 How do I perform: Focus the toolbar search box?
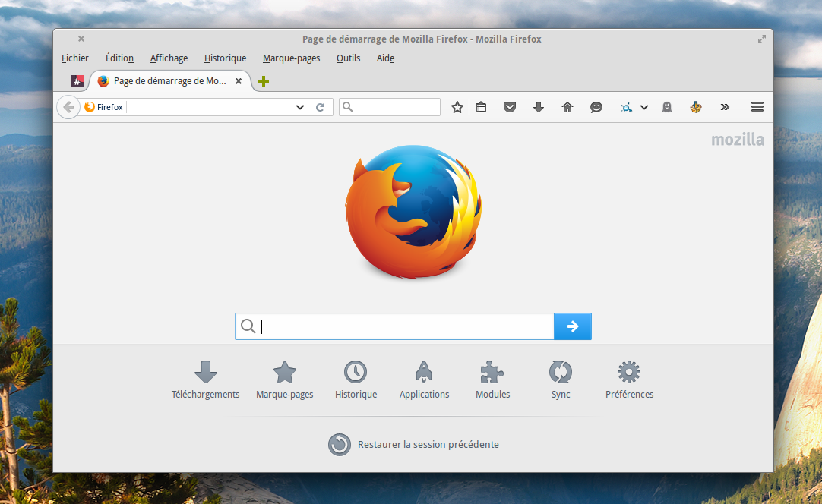[390, 107]
